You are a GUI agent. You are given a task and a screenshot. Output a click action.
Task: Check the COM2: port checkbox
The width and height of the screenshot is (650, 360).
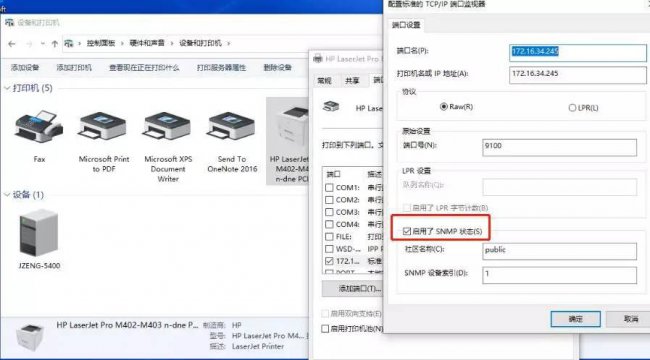click(329, 200)
